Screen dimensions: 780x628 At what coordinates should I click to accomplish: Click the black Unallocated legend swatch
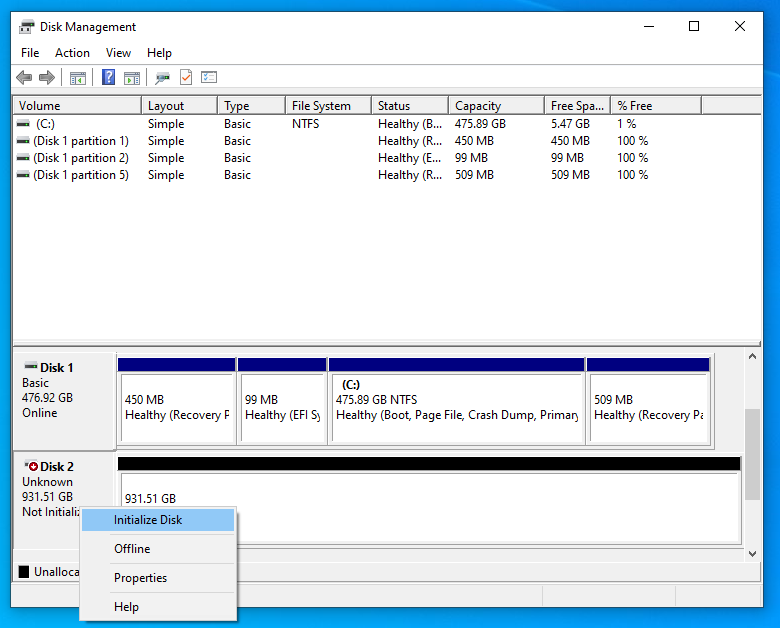[x=24, y=572]
